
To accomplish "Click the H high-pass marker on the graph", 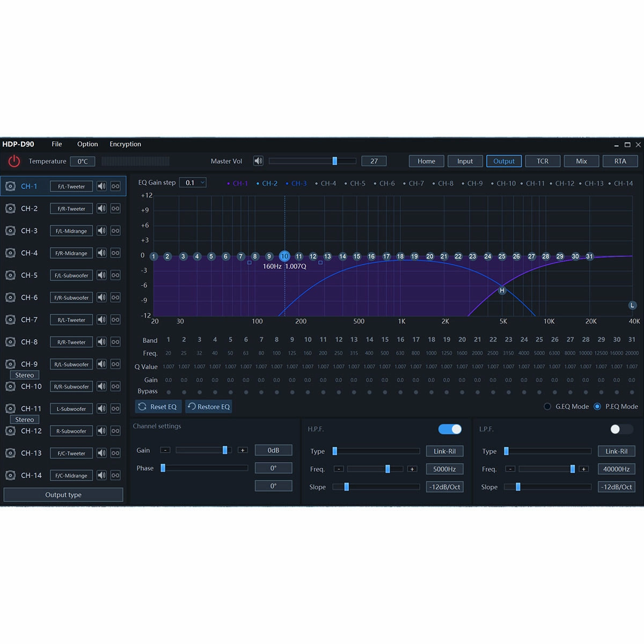I will (502, 290).
